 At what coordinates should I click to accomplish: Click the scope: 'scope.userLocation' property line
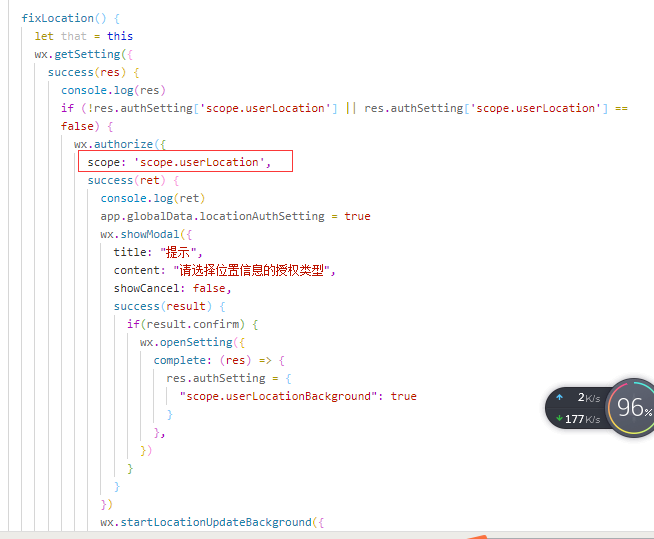tap(179, 162)
